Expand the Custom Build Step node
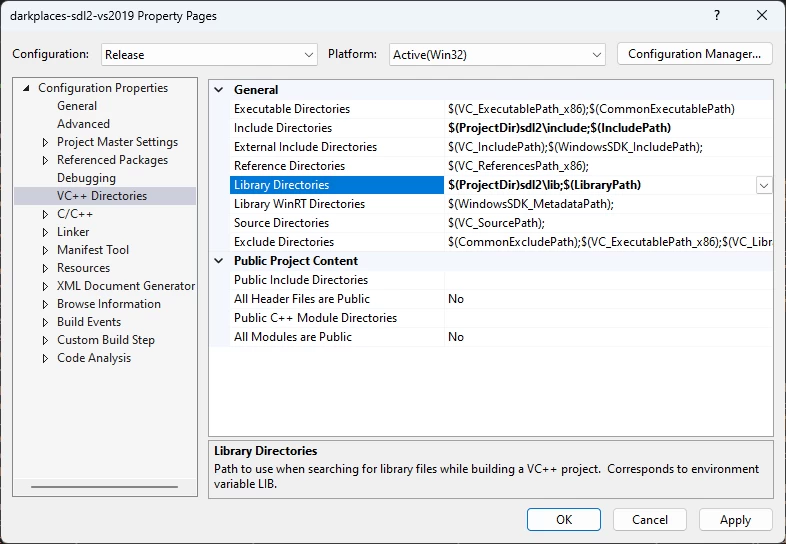The width and height of the screenshot is (786, 544). (45, 340)
